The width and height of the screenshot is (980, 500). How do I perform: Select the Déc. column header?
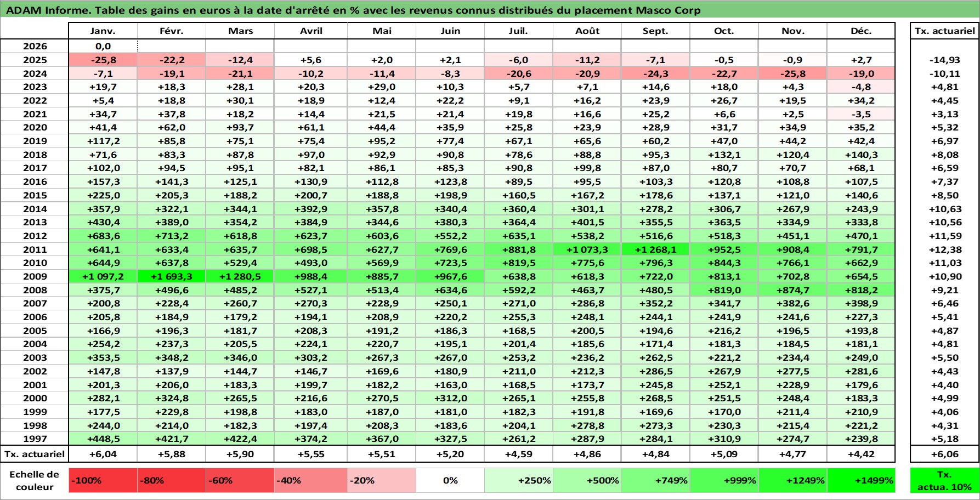[861, 31]
